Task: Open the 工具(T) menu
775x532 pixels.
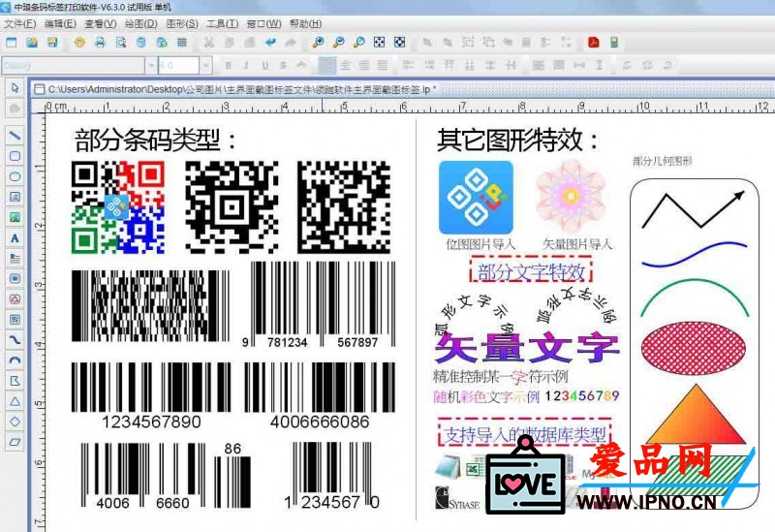Action: point(223,23)
